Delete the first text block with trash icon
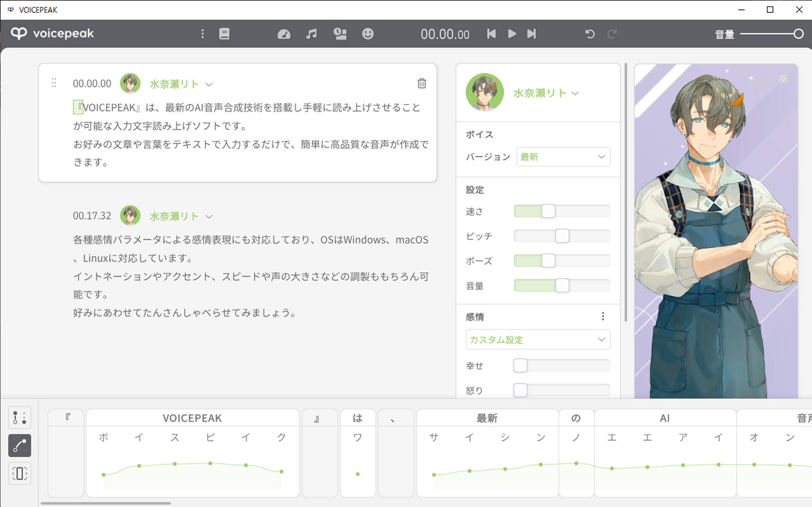This screenshot has width=812, height=507. pyautogui.click(x=422, y=83)
